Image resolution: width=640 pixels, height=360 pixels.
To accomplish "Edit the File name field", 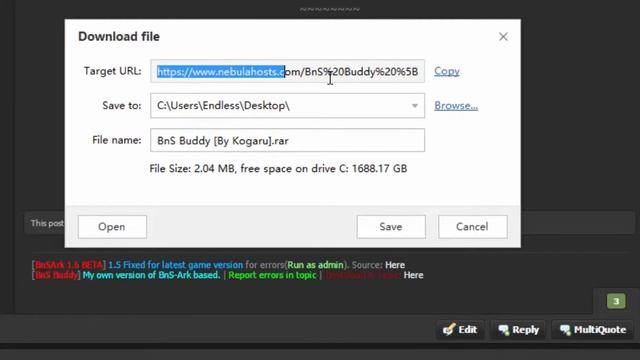I will point(287,140).
